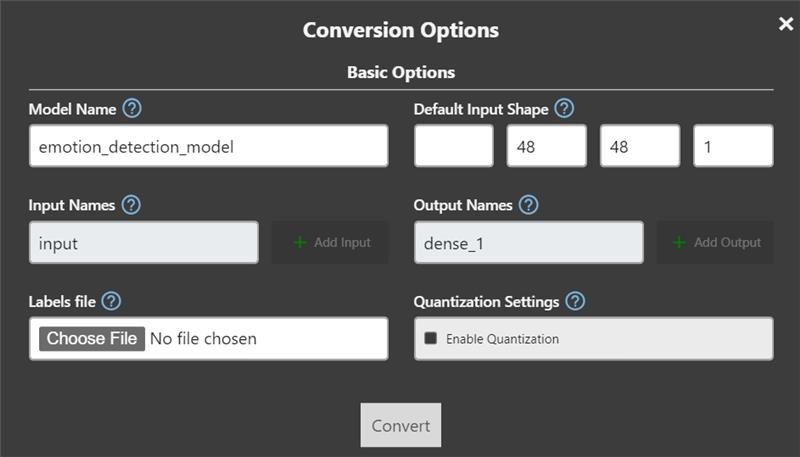Click the Choose File button
The height and width of the screenshot is (457, 800).
pos(92,338)
